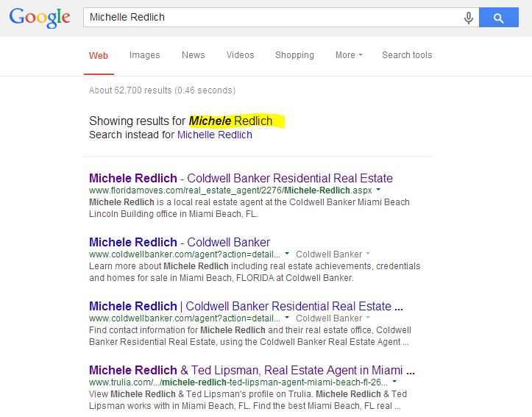Viewport: 532px width, 417px height.
Task: Open the News tab
Action: (x=193, y=55)
